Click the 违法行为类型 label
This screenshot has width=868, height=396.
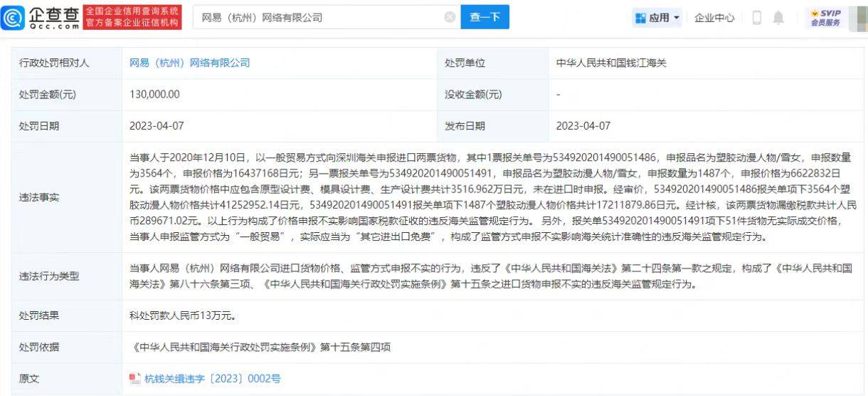click(49, 276)
